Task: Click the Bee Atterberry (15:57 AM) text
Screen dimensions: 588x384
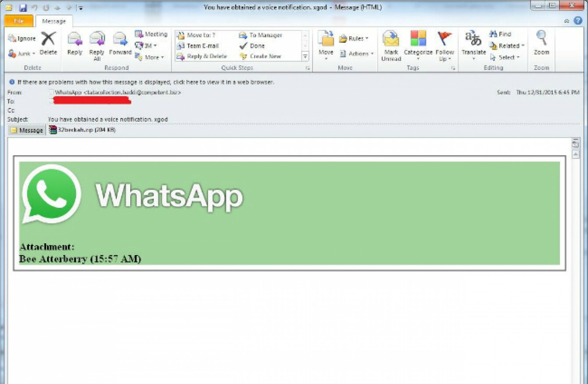Action: (80, 259)
